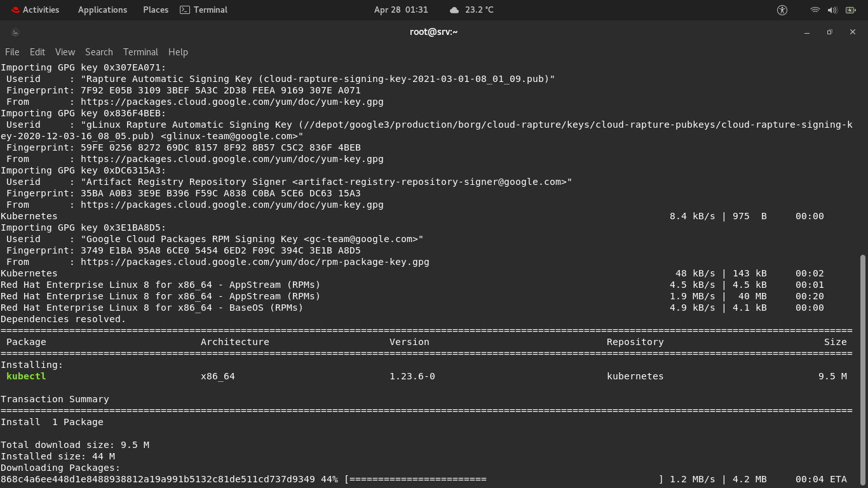
Task: Click the 'Architecture' column header
Action: coord(235,342)
